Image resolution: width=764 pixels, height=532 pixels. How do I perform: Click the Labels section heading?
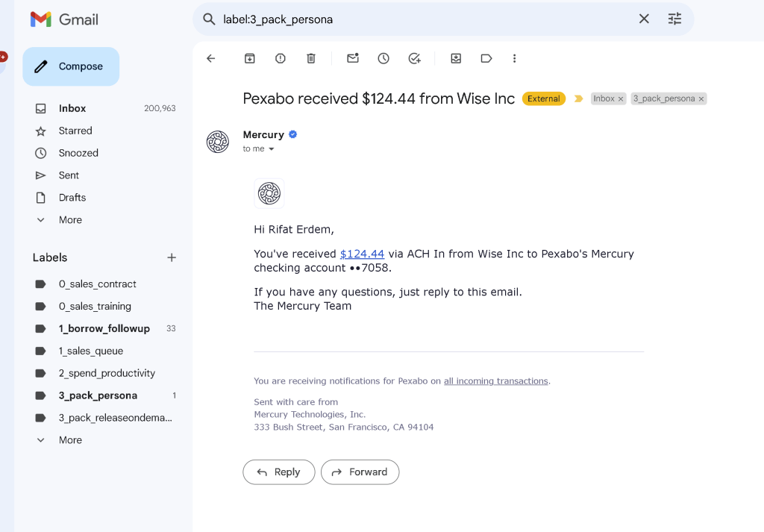click(x=50, y=257)
